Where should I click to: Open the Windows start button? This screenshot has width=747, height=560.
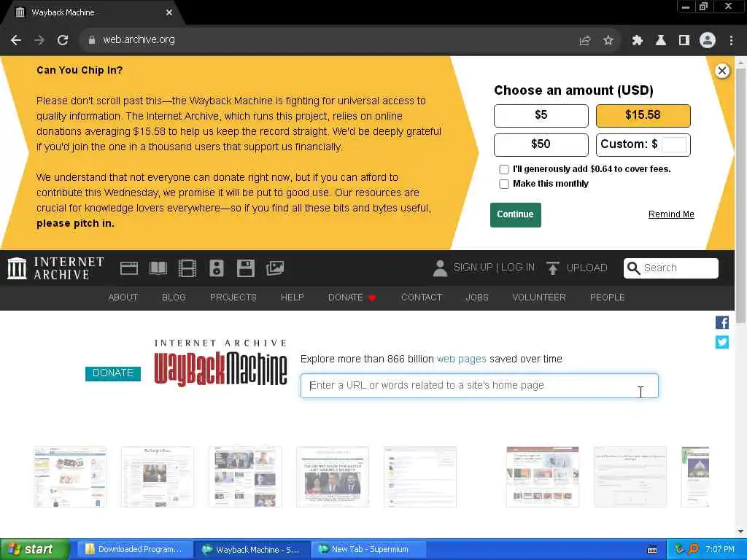click(x=34, y=550)
